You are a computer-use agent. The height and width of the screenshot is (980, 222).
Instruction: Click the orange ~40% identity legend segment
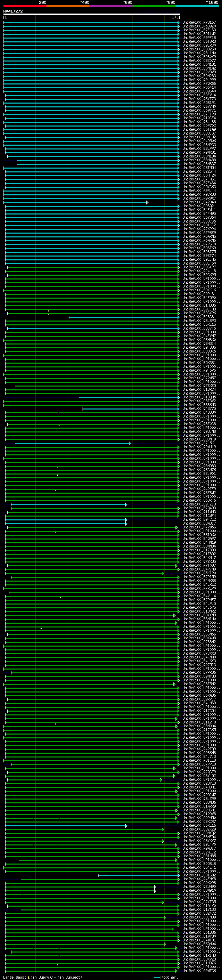pyautogui.click(x=68, y=6)
